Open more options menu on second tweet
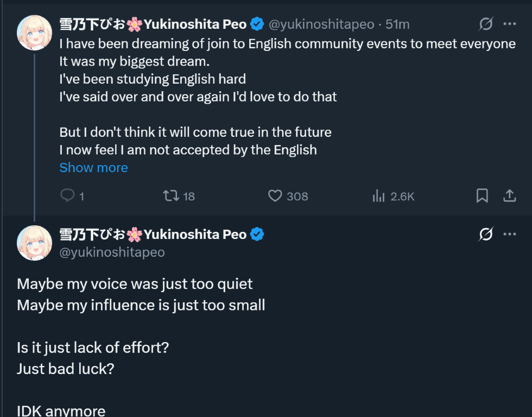Screen dimensions: 532x417 click(x=510, y=235)
